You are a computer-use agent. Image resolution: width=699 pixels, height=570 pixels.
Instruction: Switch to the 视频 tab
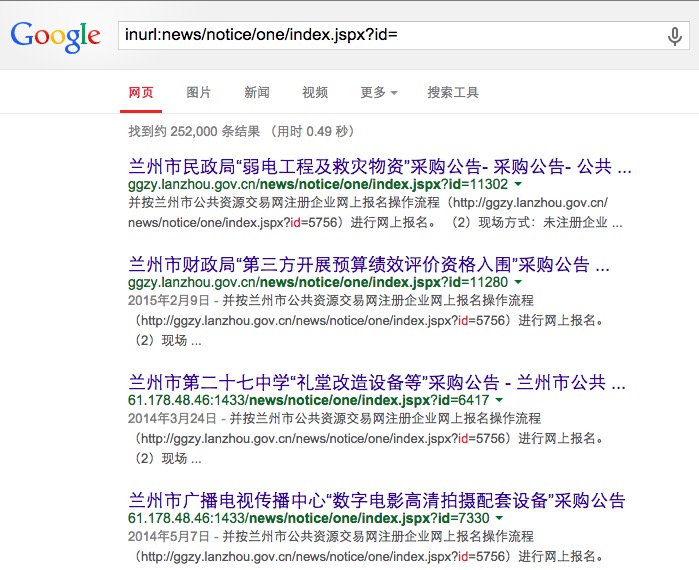(315, 93)
